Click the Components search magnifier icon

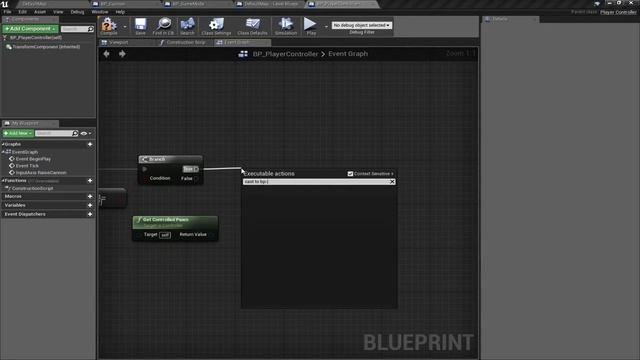91,29
